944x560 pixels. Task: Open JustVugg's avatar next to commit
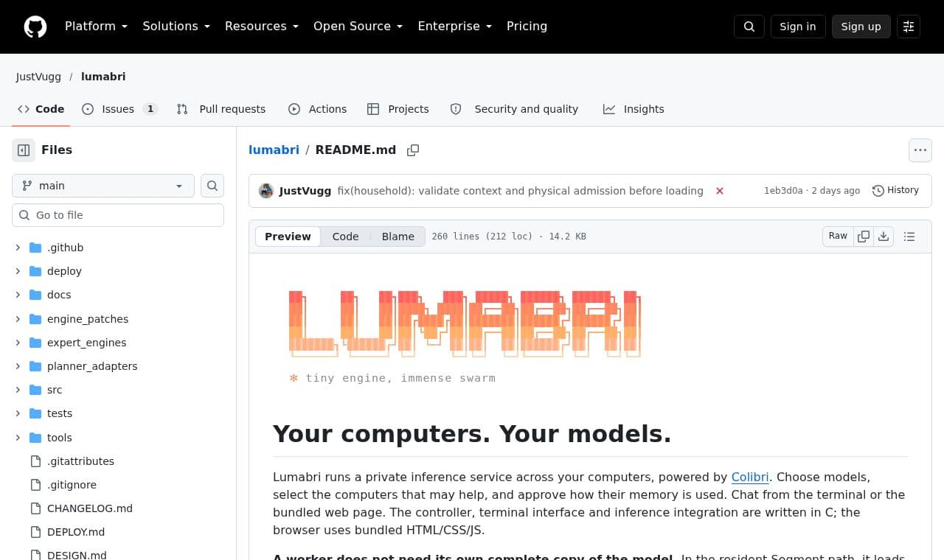(x=266, y=191)
